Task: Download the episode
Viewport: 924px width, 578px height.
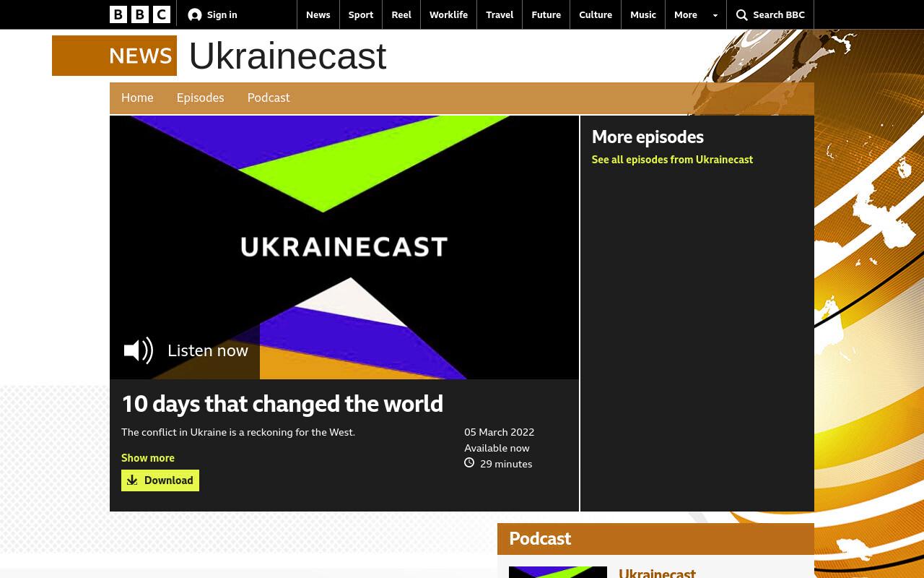Action: pyautogui.click(x=160, y=480)
